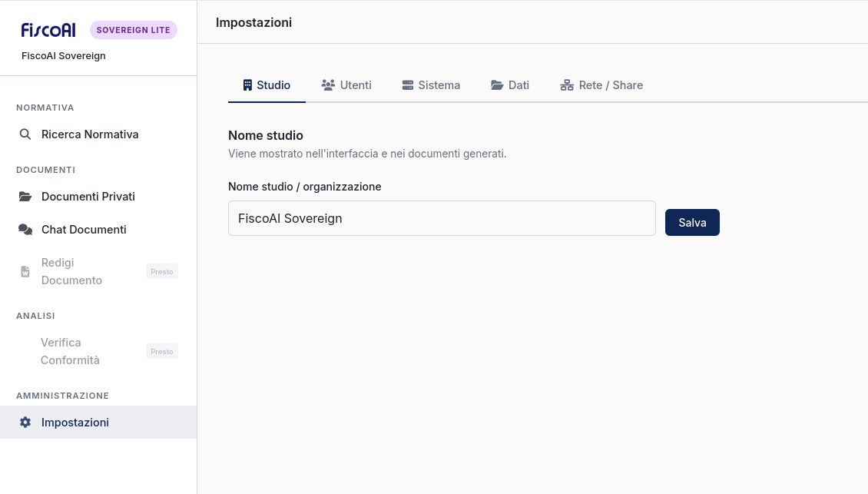The height and width of the screenshot is (494, 868).
Task: Click the text 'Viene mostrato nell'interfaccia e nei documenti generati.'
Action: coord(367,154)
